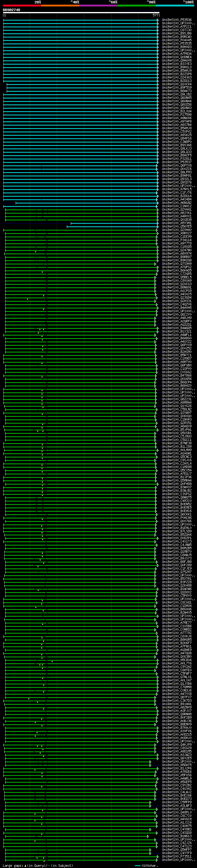Click hit label UniRef100_B8ACF5
The width and height of the screenshot is (197, 868).
(177, 155)
